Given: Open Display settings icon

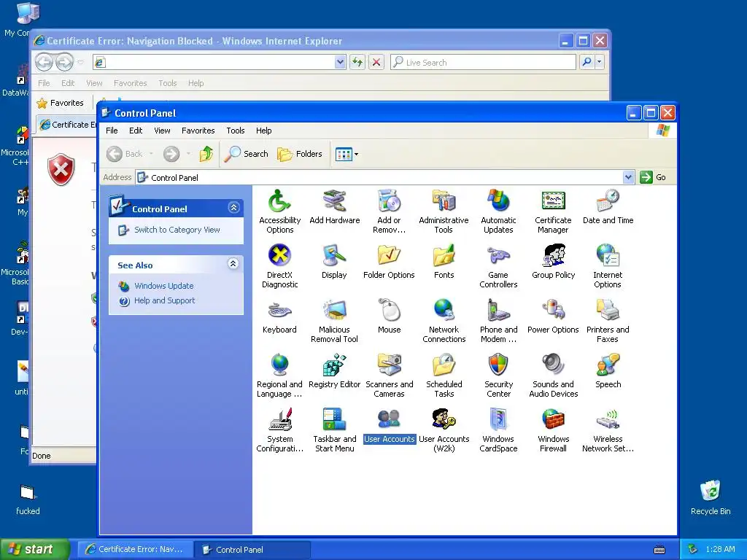Looking at the screenshot, I should point(334,262).
